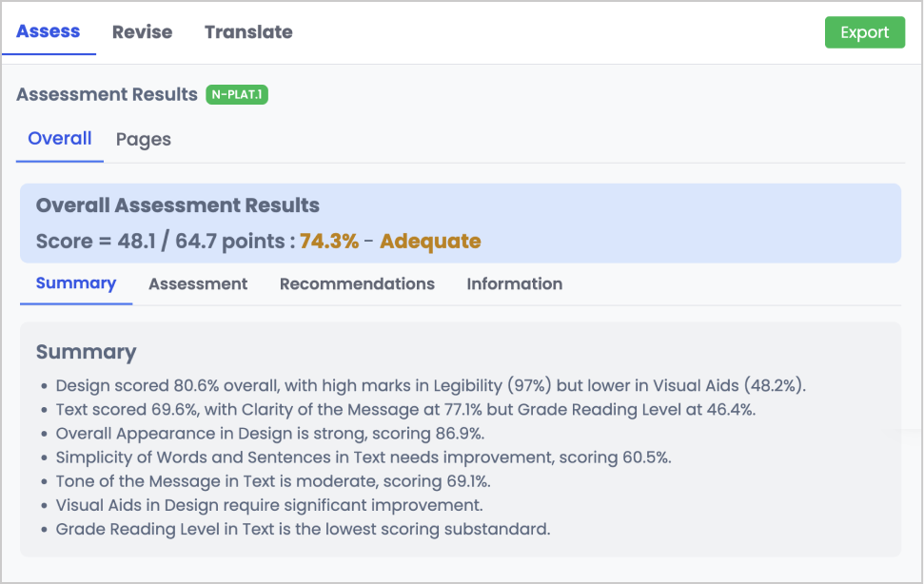The image size is (924, 584).
Task: Click the Adequate rating label
Action: 430,242
